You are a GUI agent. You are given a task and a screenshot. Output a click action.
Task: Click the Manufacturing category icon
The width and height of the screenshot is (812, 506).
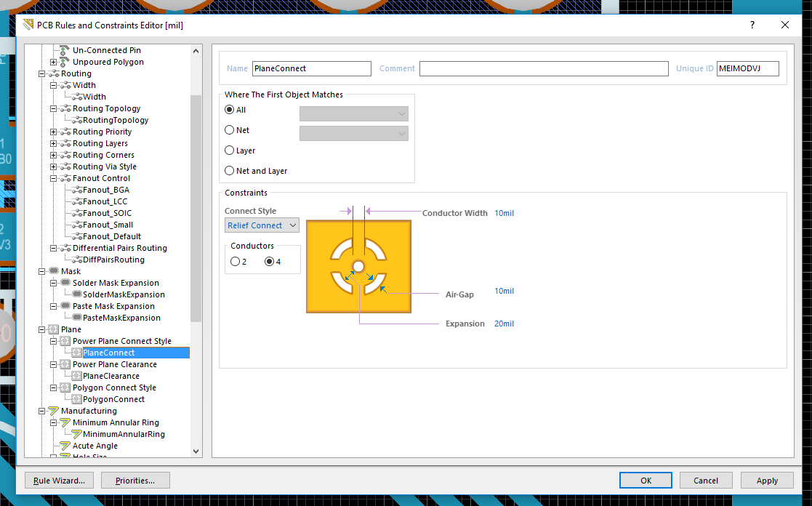[54, 411]
